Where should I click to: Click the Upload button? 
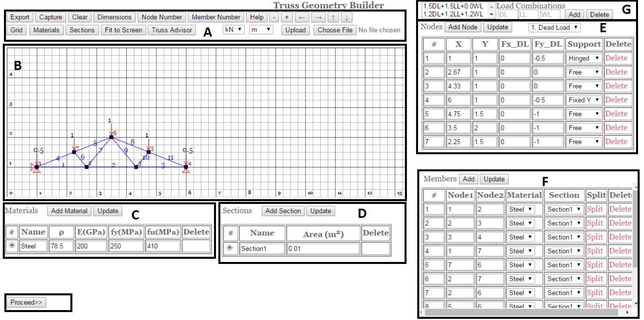[x=296, y=30]
